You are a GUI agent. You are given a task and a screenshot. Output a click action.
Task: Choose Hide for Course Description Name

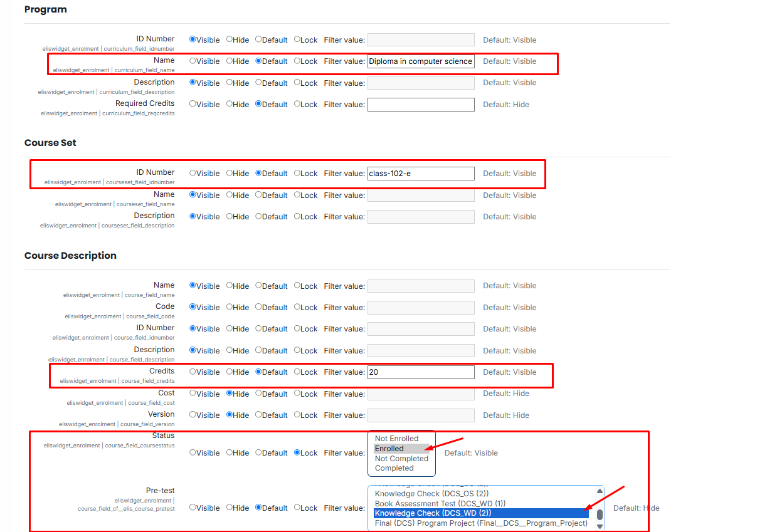tap(230, 286)
